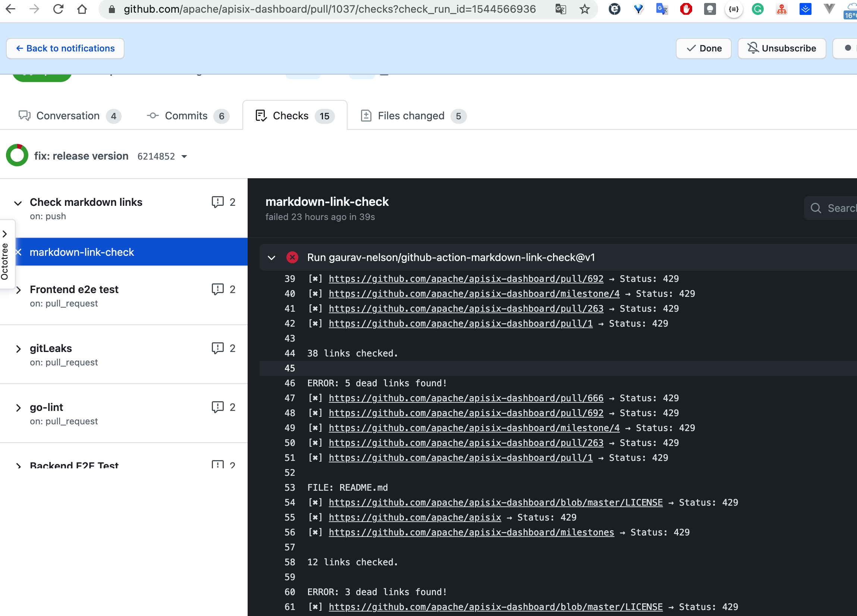Click the Google Translate extension icon
This screenshot has width=857, height=616.
tap(662, 9)
